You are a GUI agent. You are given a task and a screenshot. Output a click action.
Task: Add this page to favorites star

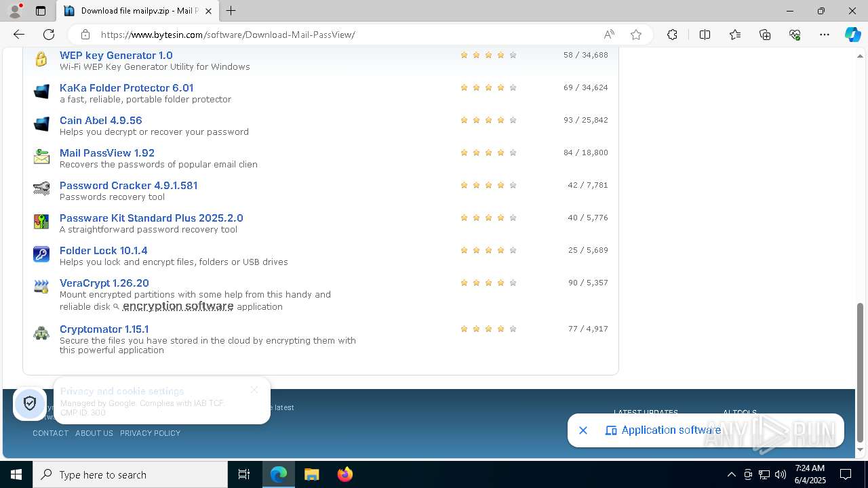tap(636, 35)
